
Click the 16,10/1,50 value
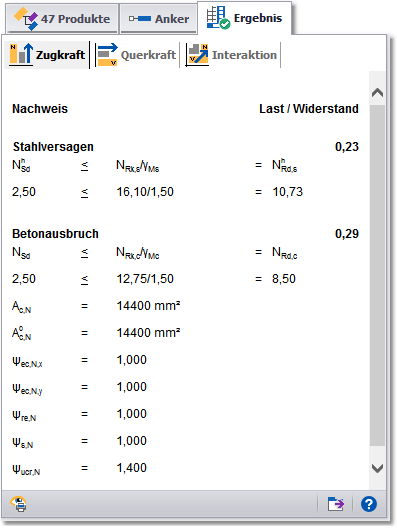click(x=145, y=192)
